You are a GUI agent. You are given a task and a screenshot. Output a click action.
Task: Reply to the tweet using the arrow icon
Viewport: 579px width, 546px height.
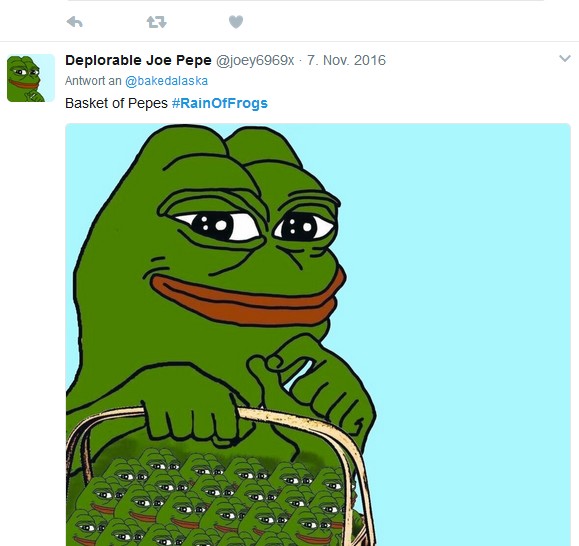75,22
